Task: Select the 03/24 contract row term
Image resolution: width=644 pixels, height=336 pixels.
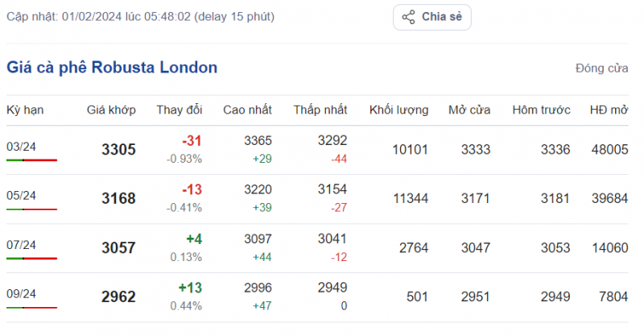Action: 21,147
